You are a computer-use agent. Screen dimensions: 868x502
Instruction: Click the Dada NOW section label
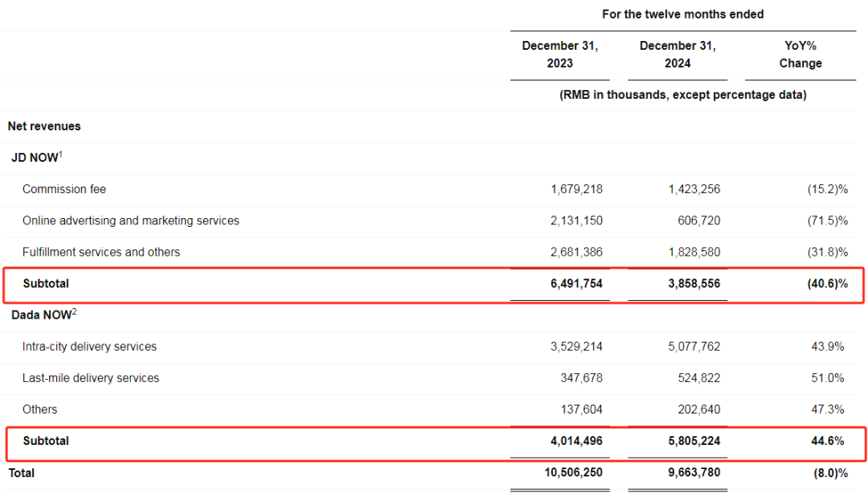coord(43,315)
